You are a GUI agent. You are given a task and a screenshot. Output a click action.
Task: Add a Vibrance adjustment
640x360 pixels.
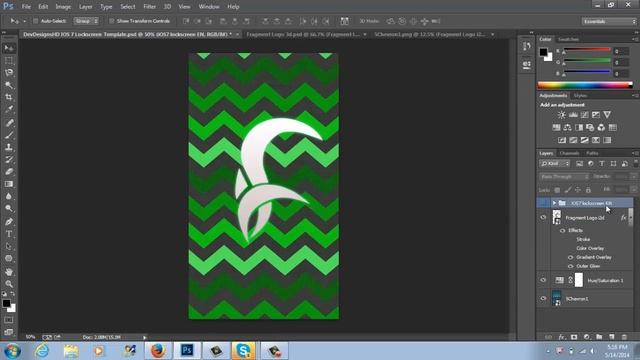pyautogui.click(x=607, y=115)
